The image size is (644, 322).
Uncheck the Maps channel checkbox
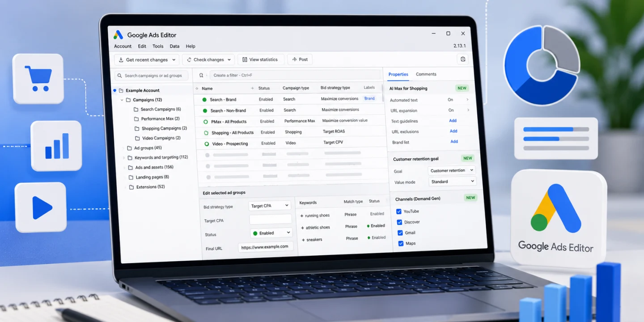pyautogui.click(x=401, y=244)
